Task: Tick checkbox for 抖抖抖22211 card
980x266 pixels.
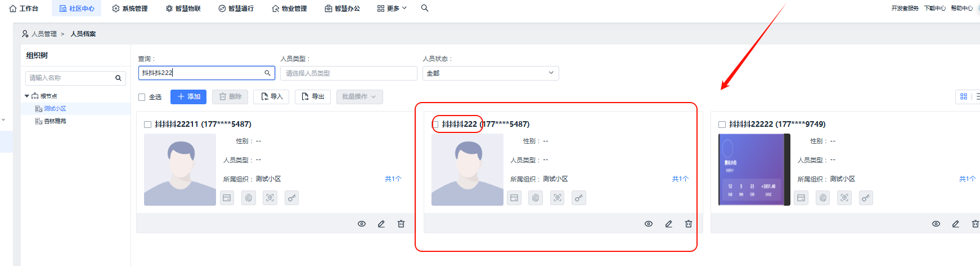Action: tap(147, 125)
